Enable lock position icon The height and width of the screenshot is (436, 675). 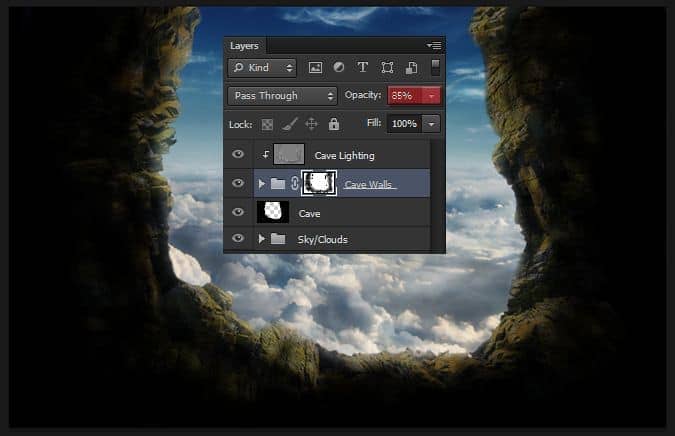pyautogui.click(x=311, y=124)
